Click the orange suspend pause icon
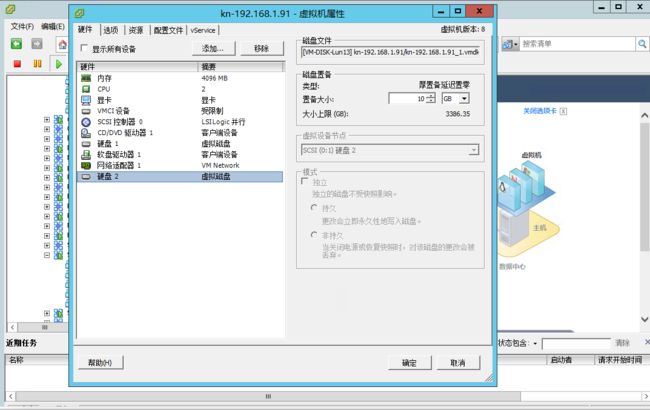This screenshot has width=650, height=410. [x=37, y=63]
